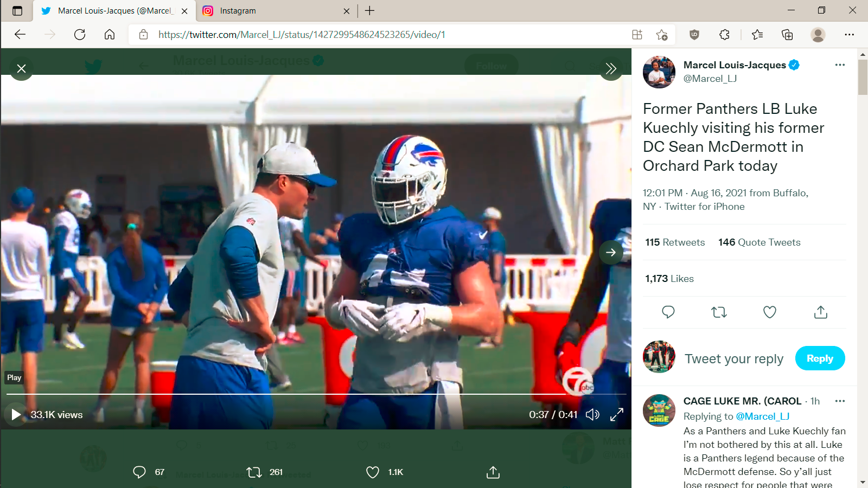Open a new browser tab
This screenshot has height=488, width=868.
370,11
